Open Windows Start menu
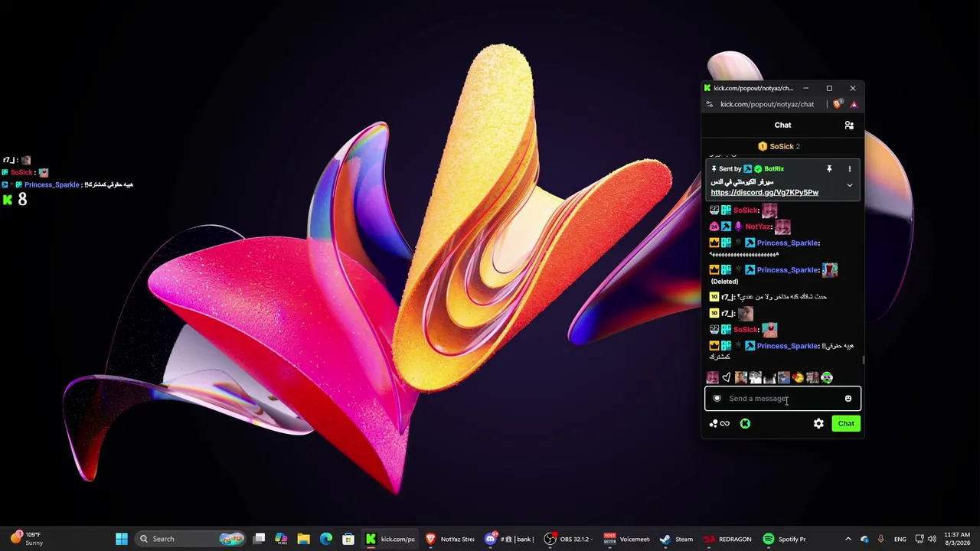980x551 pixels. coord(121,539)
